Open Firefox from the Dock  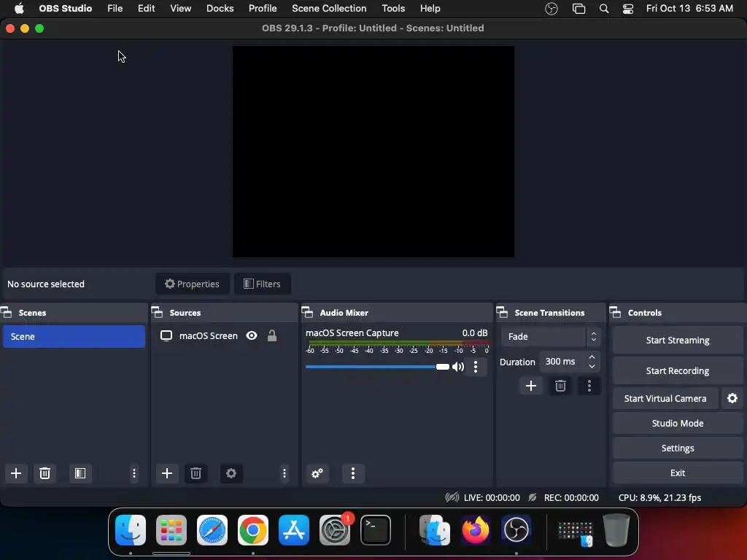pyautogui.click(x=476, y=530)
